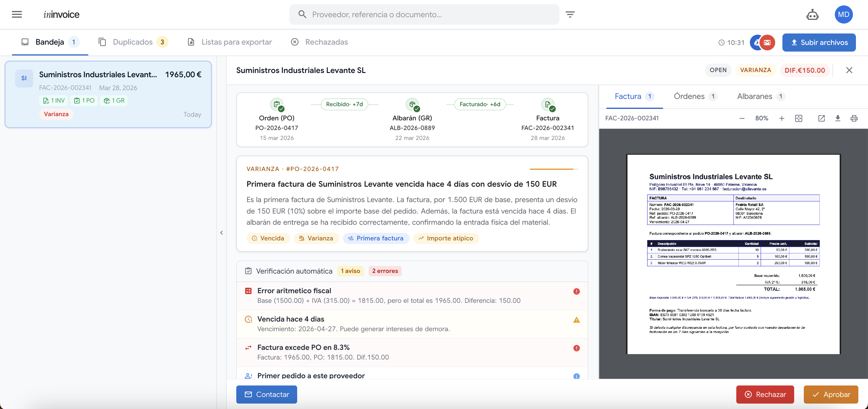
Task: Open the MD user avatar menu
Action: tap(843, 14)
